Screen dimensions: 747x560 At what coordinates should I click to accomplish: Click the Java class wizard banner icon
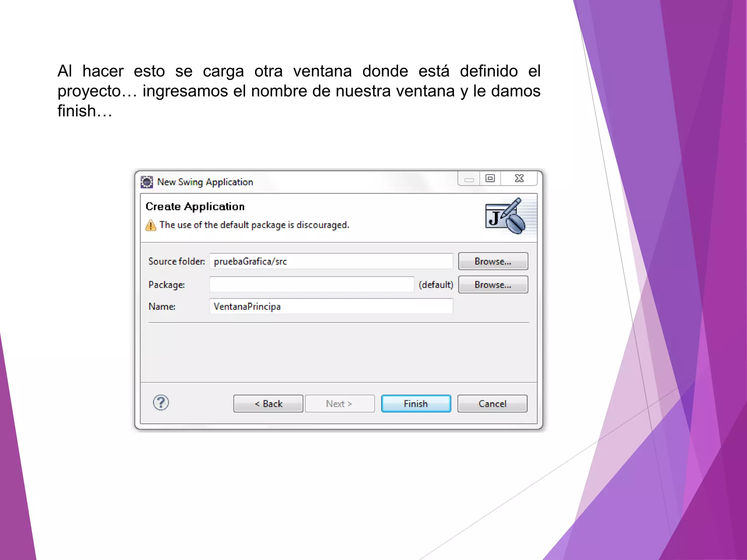(506, 216)
